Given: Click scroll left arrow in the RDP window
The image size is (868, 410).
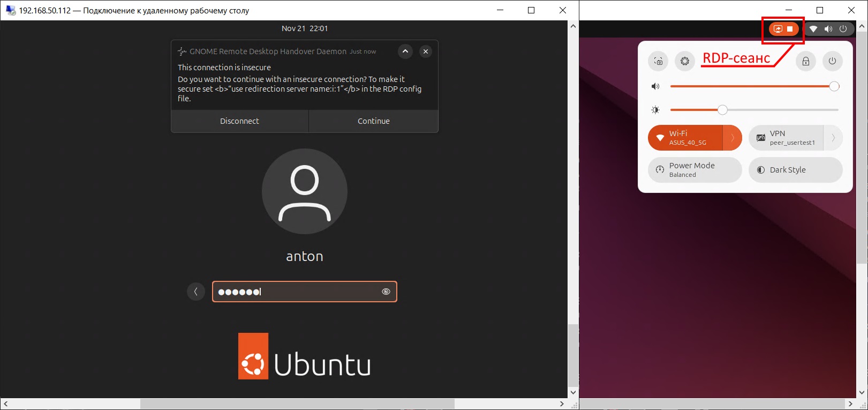Looking at the screenshot, I should point(6,404).
